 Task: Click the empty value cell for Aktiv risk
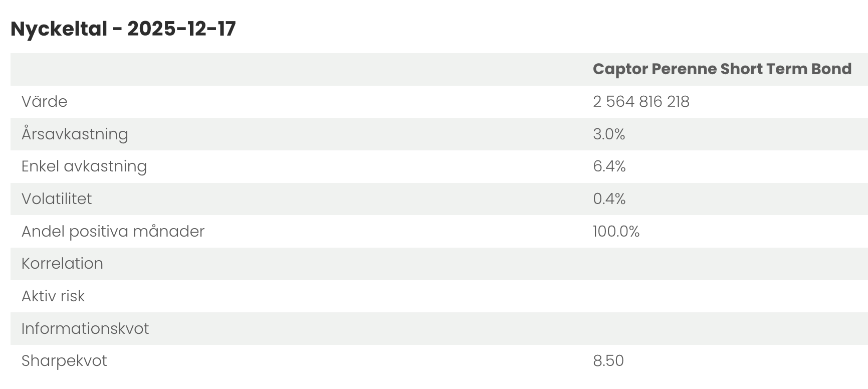coord(722,296)
